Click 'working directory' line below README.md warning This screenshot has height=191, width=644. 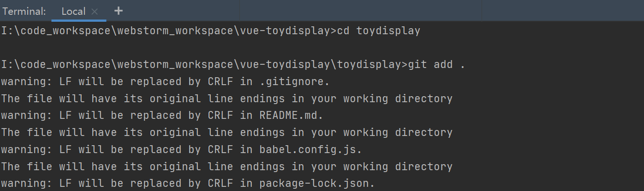227,133
